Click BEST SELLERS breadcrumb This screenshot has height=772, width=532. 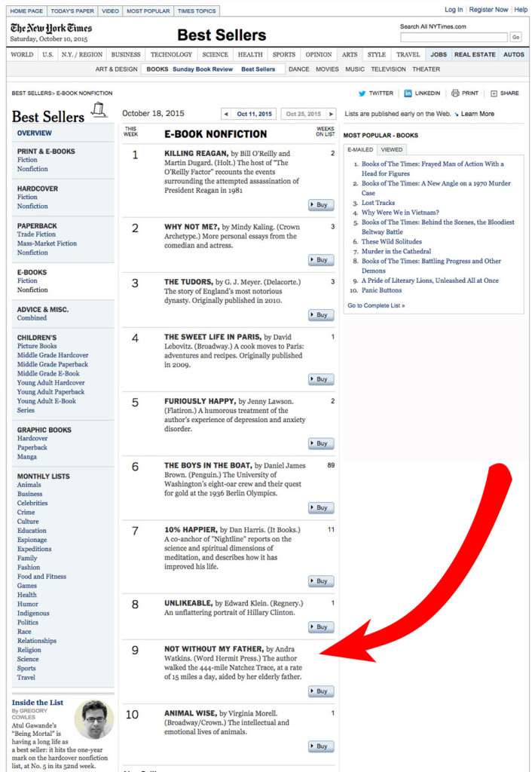[x=32, y=93]
